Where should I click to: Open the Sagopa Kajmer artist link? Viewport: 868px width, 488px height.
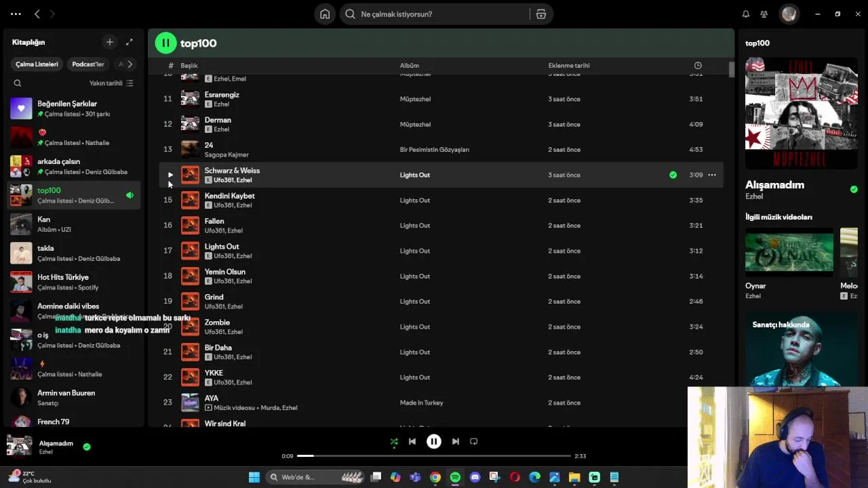(226, 155)
